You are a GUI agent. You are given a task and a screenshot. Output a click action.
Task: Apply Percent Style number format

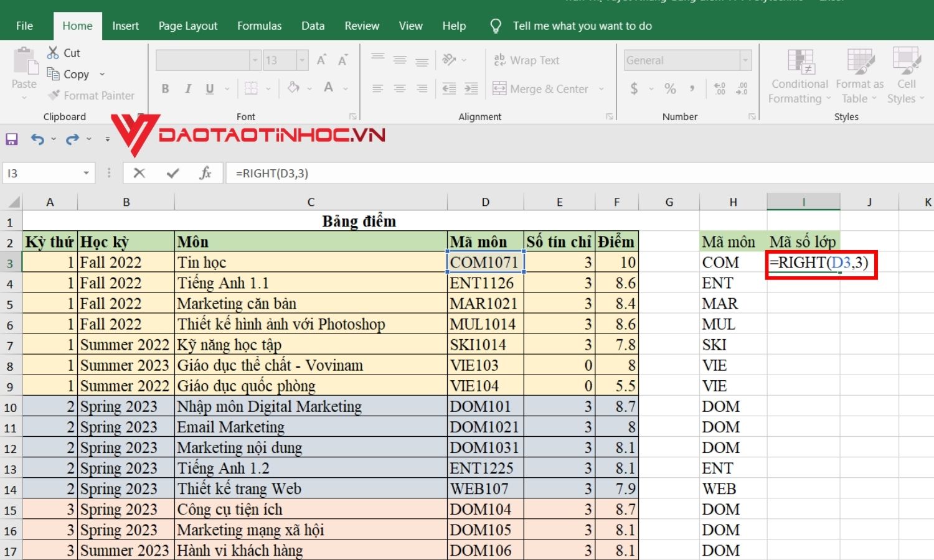(671, 88)
